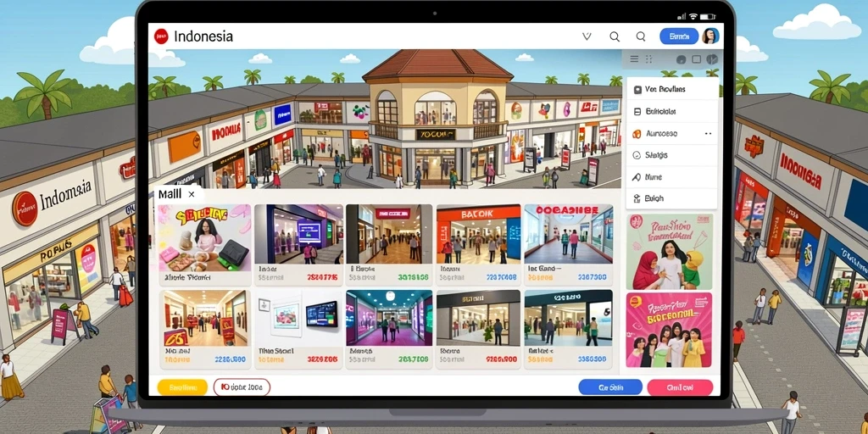Click the second magnifier icon in header
868x434 pixels.
click(x=641, y=36)
